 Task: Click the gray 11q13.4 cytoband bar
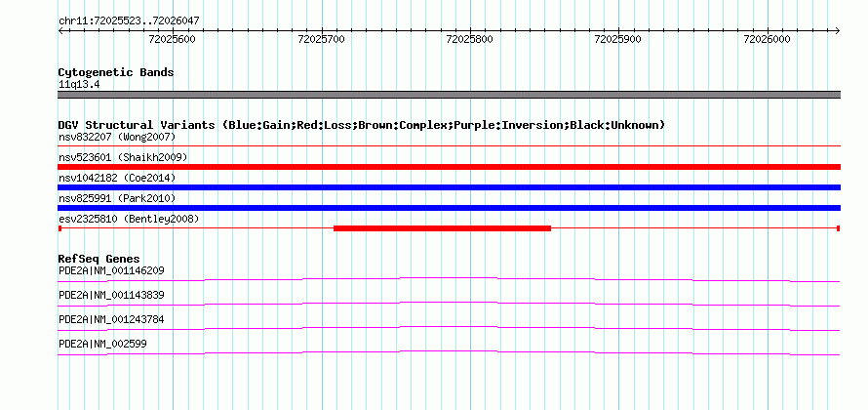(449, 95)
